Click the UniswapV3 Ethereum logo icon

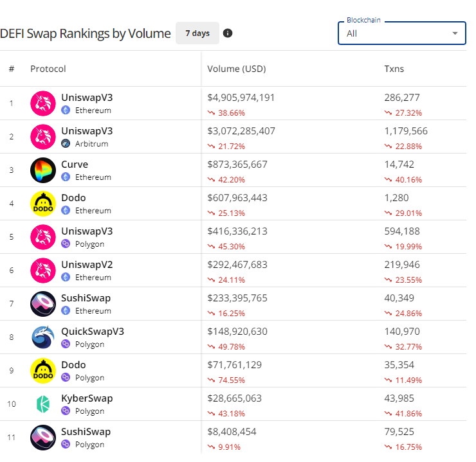pyautogui.click(x=43, y=103)
